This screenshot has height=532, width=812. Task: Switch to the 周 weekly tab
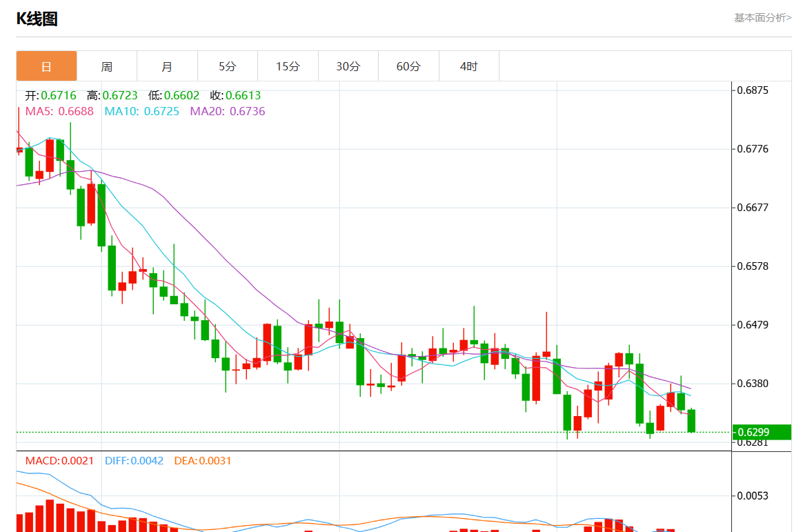[x=107, y=66]
